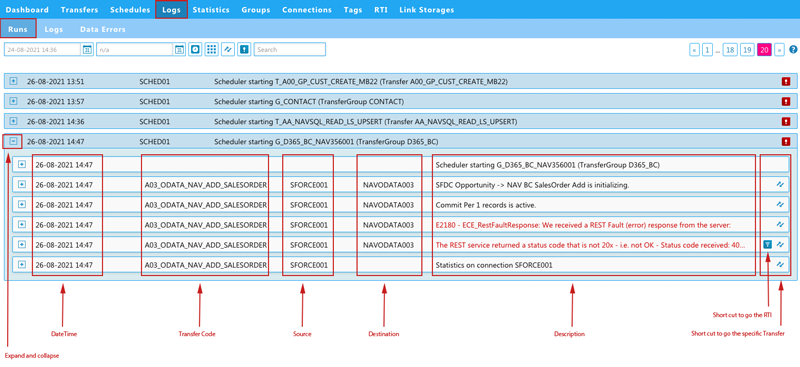The height and width of the screenshot is (367, 800).
Task: Collapse the 14:47 G_D365_BC_NAV356001 run
Action: [14, 141]
